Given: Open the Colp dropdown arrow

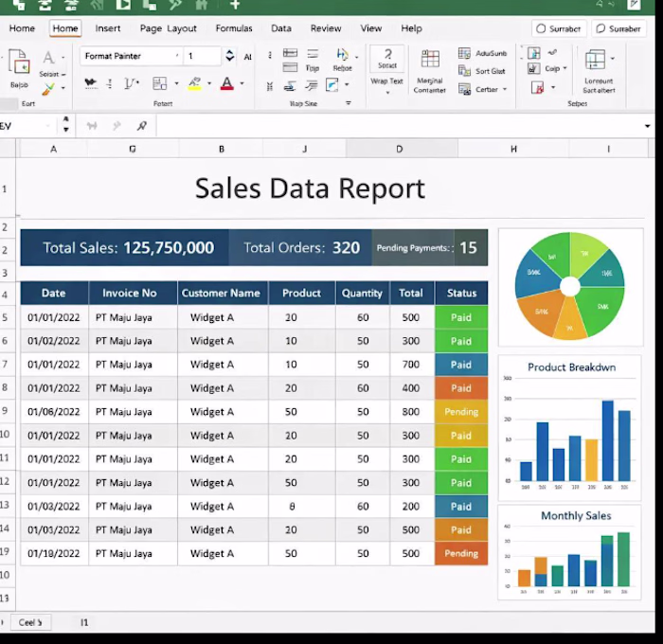Looking at the screenshot, I should pyautogui.click(x=564, y=68).
